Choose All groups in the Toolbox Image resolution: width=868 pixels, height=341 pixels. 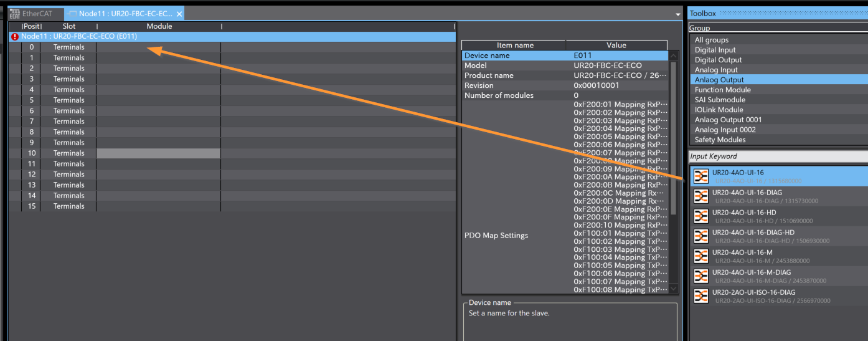[711, 40]
